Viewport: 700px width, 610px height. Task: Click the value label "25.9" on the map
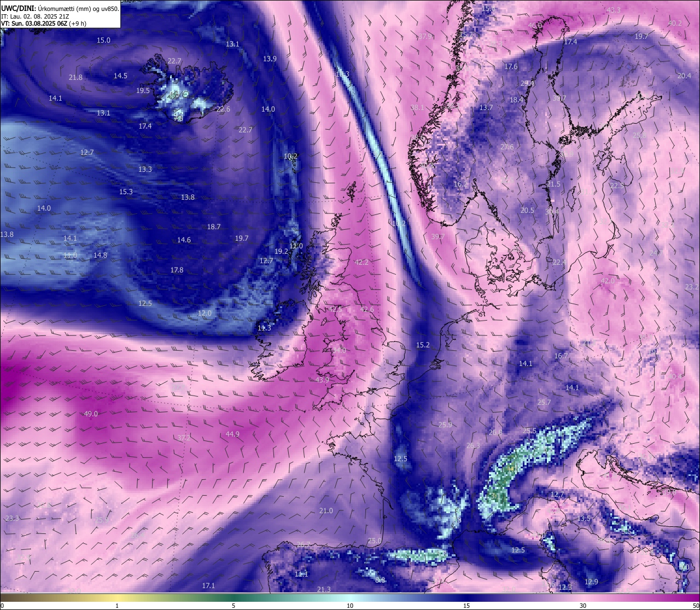tap(445, 425)
